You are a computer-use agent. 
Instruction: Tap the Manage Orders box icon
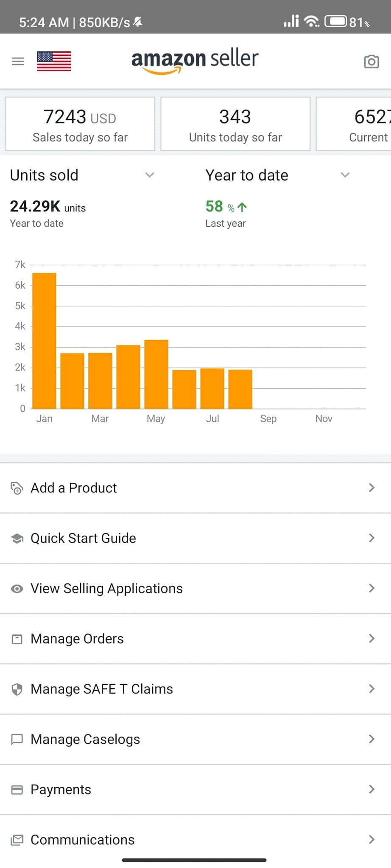(x=17, y=639)
